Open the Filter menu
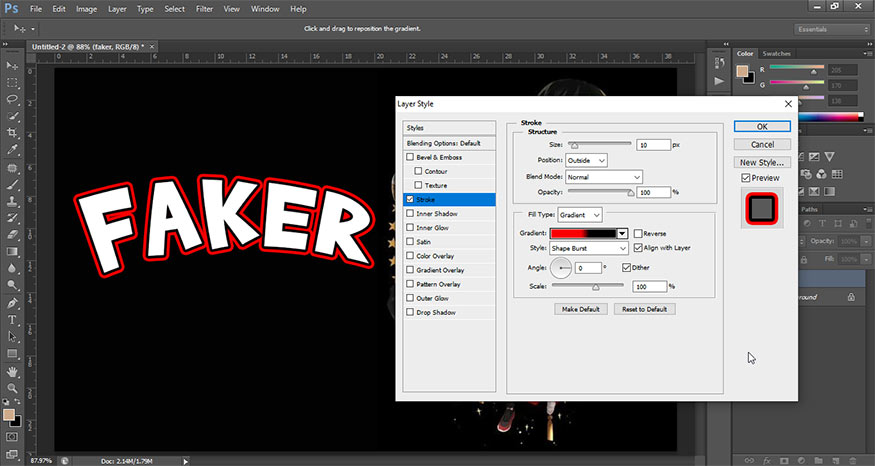 tap(204, 9)
